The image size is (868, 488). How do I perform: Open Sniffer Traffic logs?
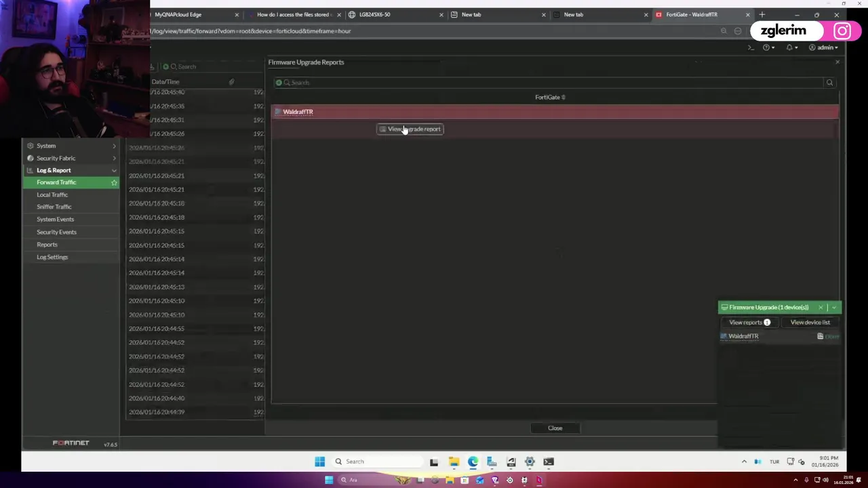click(54, 207)
